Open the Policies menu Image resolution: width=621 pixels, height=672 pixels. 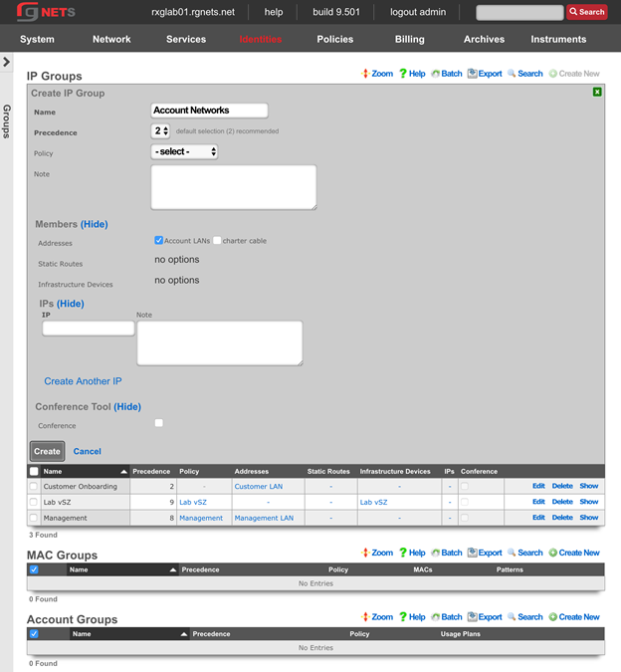pos(335,39)
